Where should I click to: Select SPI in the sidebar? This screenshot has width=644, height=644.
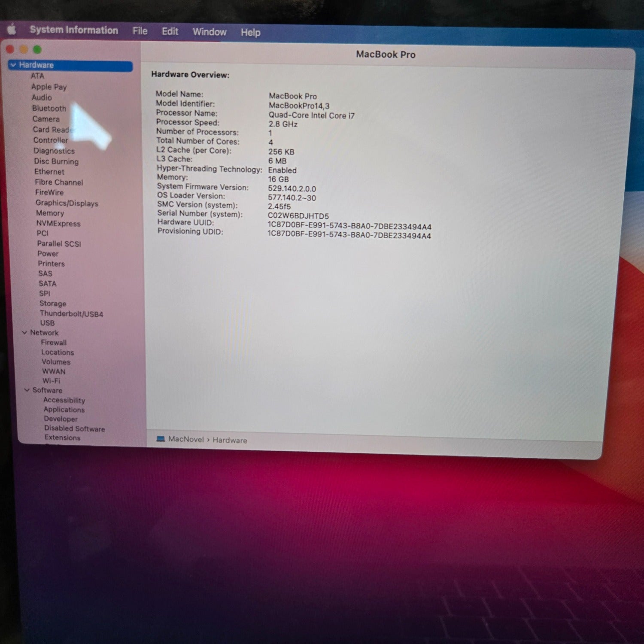pos(44,293)
